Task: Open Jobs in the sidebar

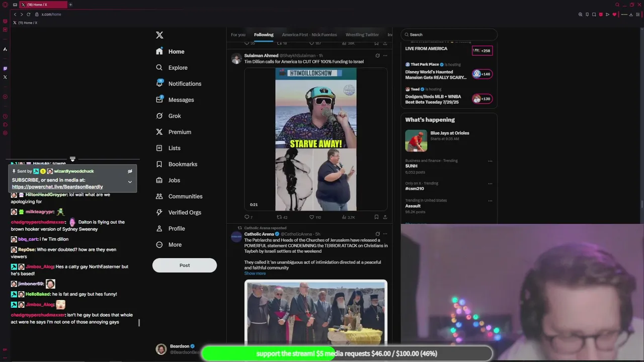Action: pyautogui.click(x=168, y=180)
